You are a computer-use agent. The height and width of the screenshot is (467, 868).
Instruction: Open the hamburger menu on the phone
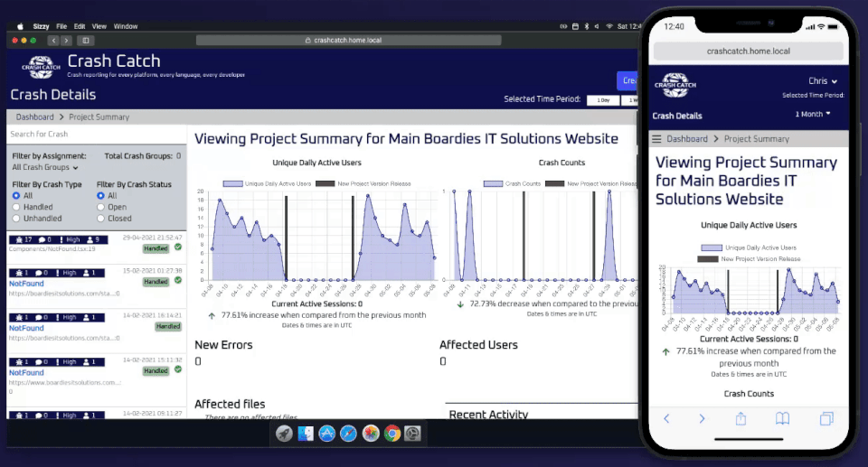(x=656, y=139)
